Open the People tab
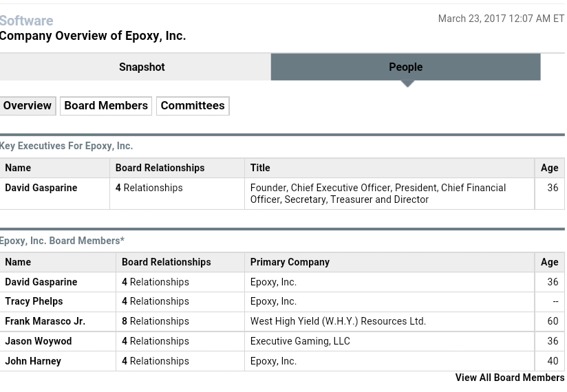567x392 pixels. point(405,67)
